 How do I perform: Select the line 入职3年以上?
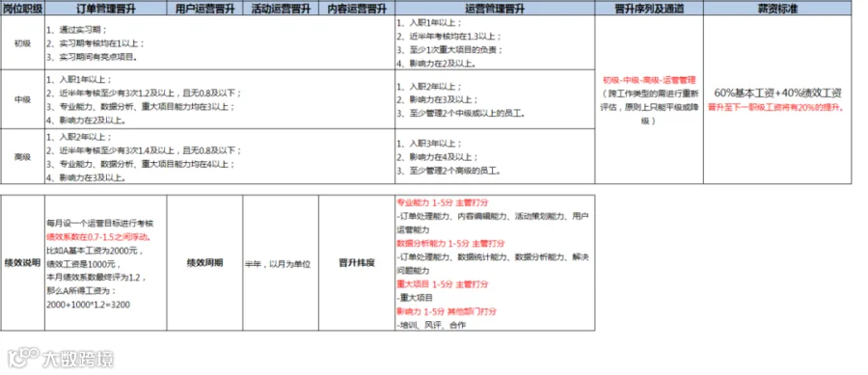(429, 144)
